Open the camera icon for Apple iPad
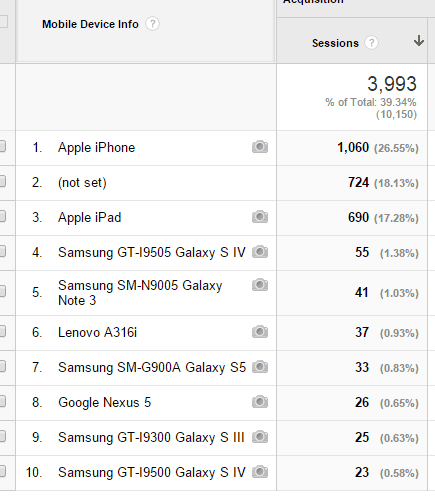The height and width of the screenshot is (500, 435). pyautogui.click(x=260, y=217)
